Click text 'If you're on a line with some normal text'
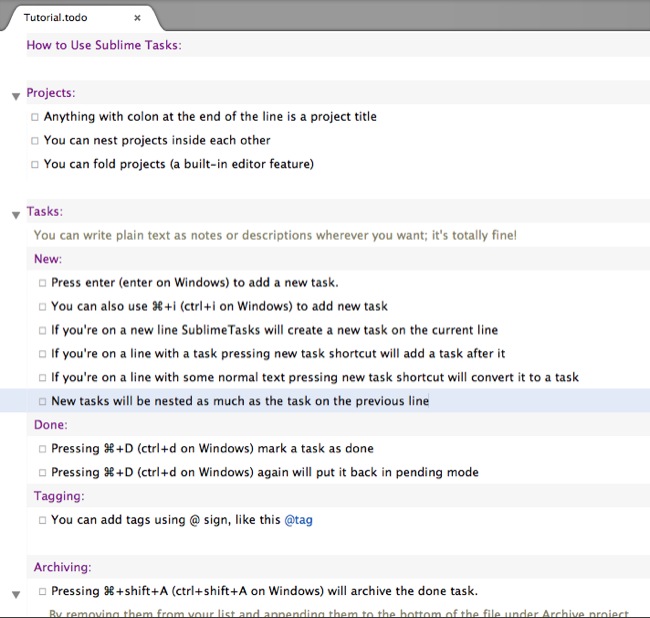650x618 pixels. (168, 377)
